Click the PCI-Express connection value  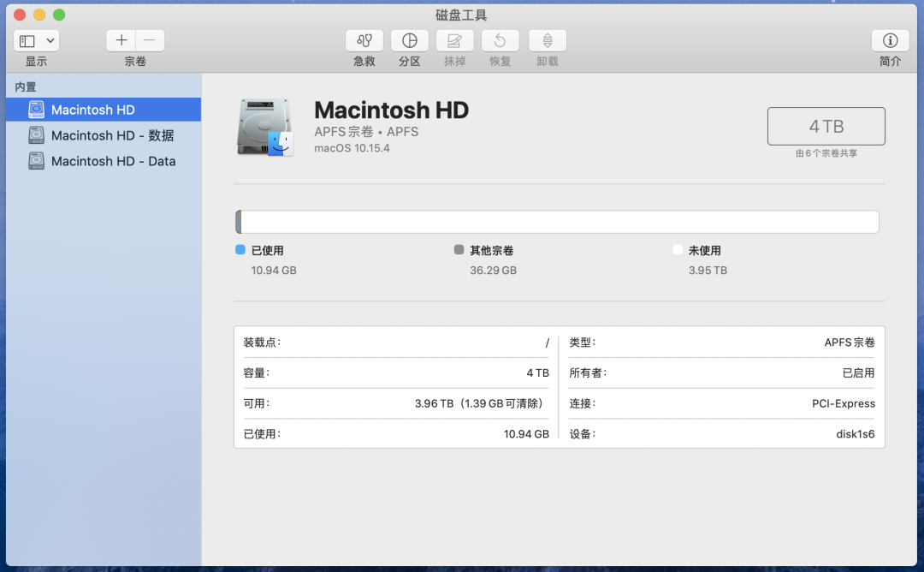coord(844,403)
